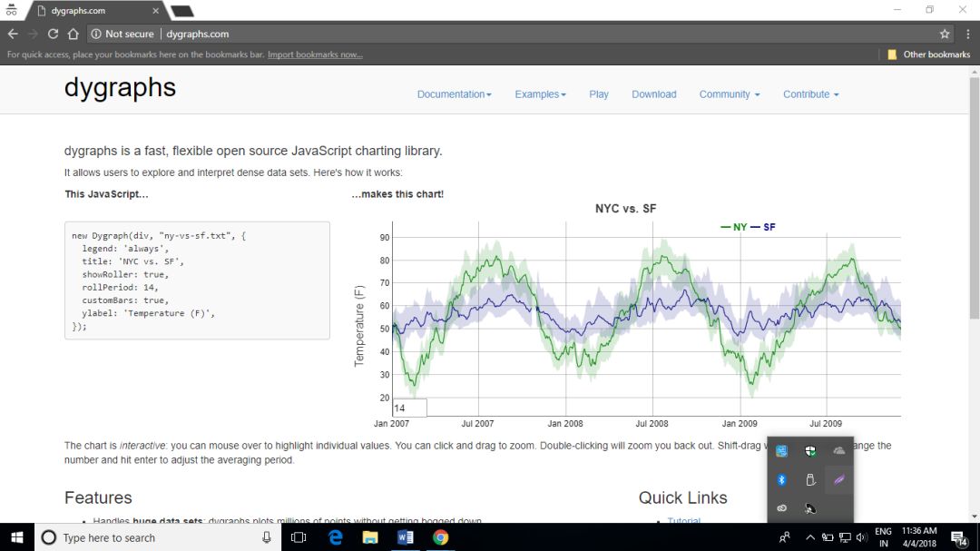Click the Jan 2007 x-axis label
The image size is (980, 551).
(x=391, y=423)
